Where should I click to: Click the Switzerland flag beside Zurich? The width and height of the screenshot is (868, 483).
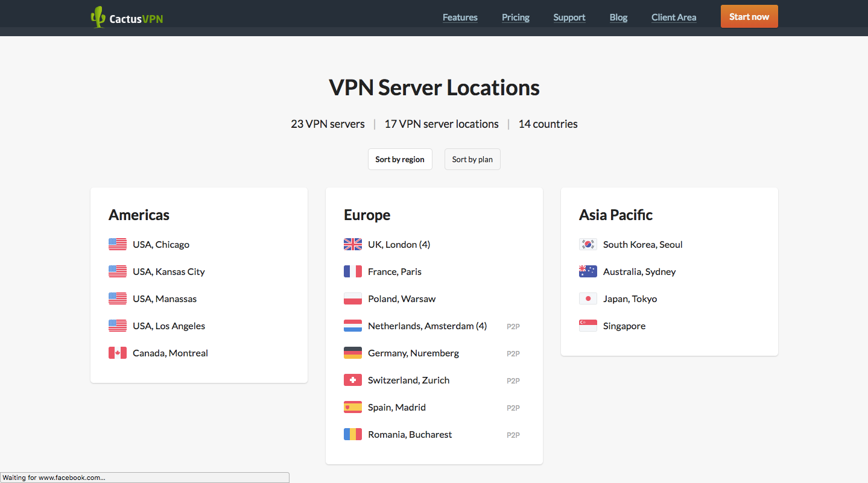pyautogui.click(x=353, y=380)
